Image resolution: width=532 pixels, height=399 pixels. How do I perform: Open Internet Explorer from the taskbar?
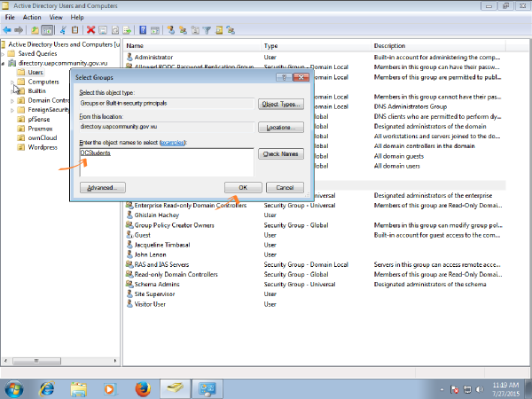tap(46, 388)
